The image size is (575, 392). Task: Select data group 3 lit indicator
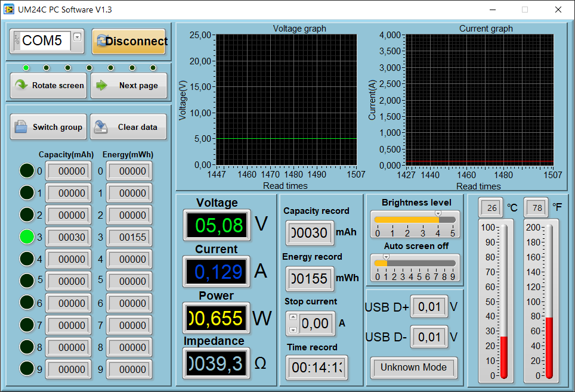[x=27, y=237]
